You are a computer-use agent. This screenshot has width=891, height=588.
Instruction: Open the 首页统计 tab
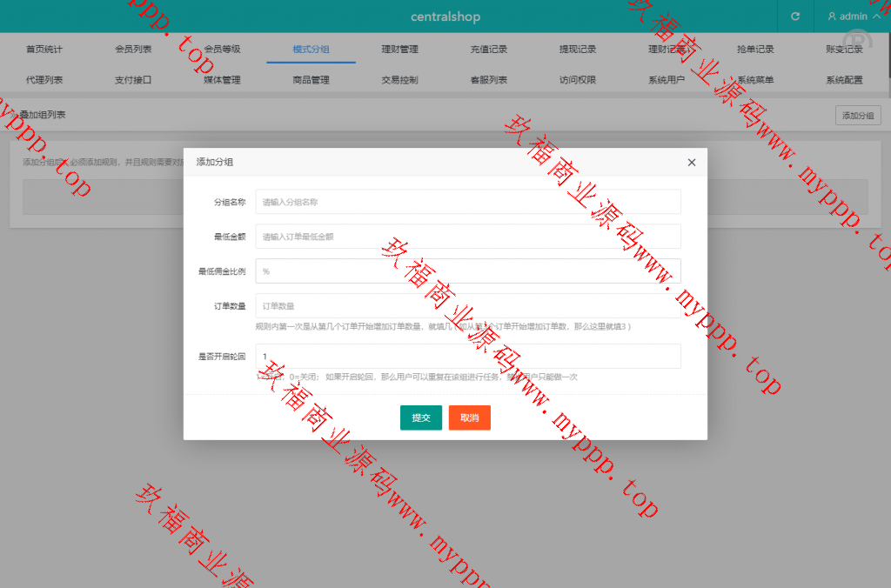(44, 50)
